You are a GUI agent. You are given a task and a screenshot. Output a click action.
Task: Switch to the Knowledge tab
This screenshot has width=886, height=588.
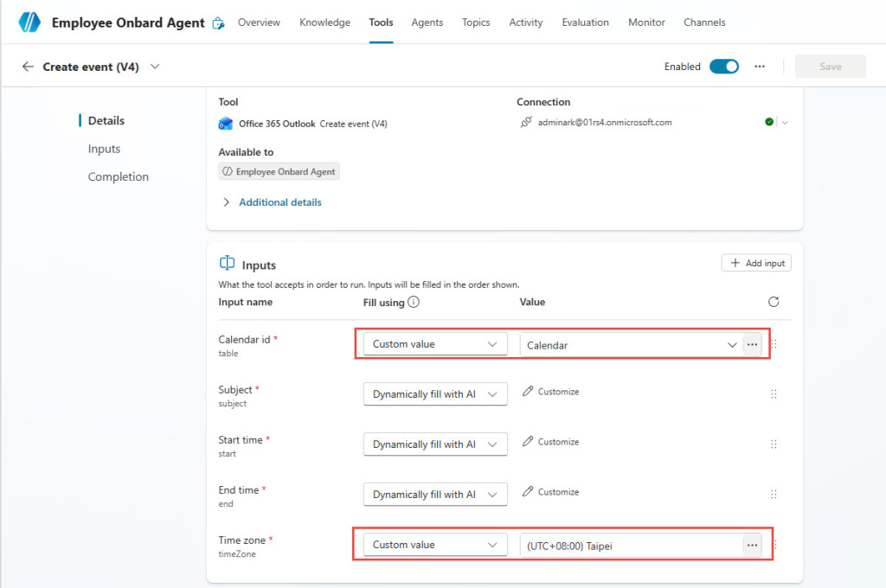pos(325,22)
